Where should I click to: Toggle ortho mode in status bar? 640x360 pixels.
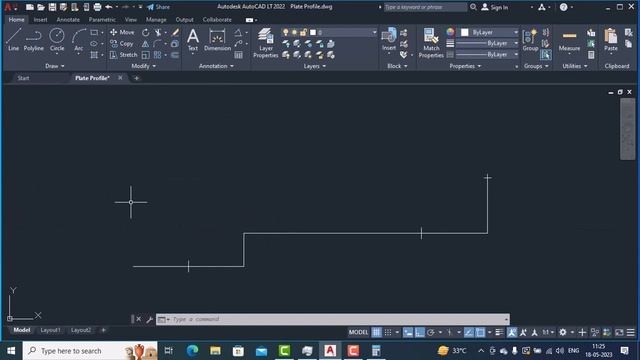[420, 332]
